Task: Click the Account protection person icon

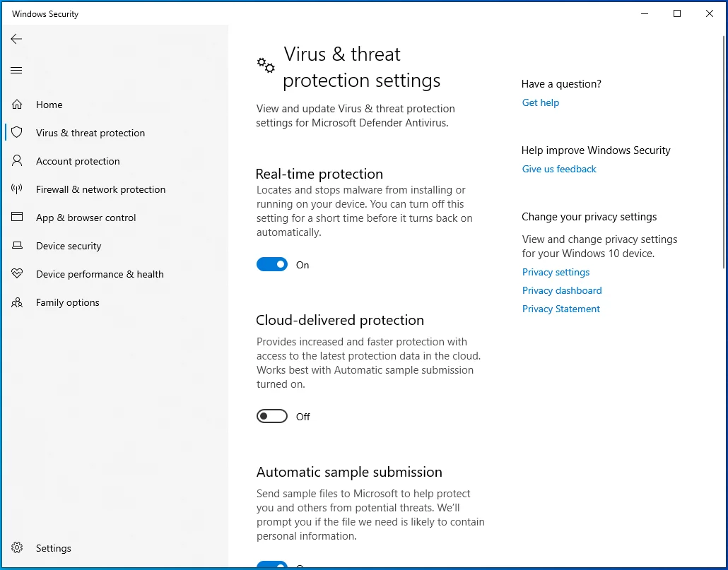Action: click(x=17, y=161)
